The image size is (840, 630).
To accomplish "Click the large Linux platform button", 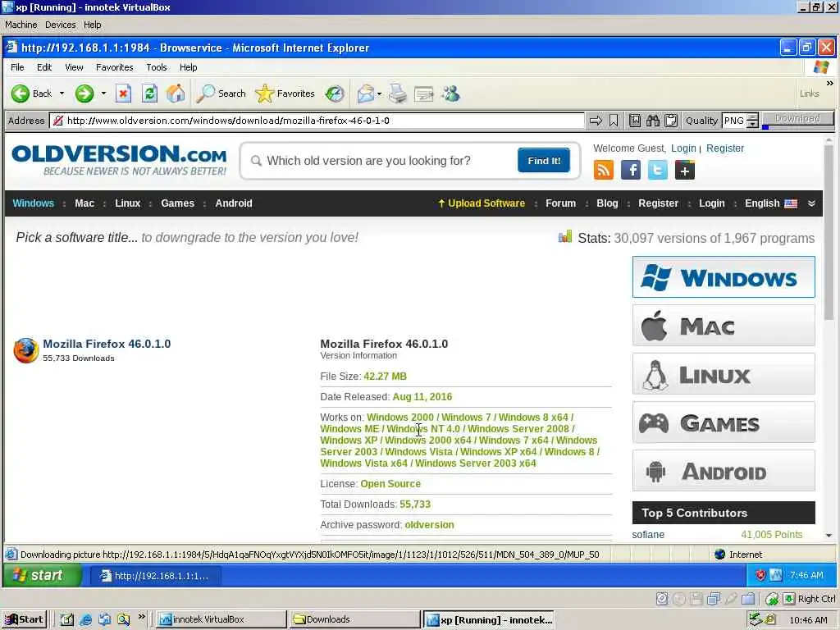I will [724, 374].
